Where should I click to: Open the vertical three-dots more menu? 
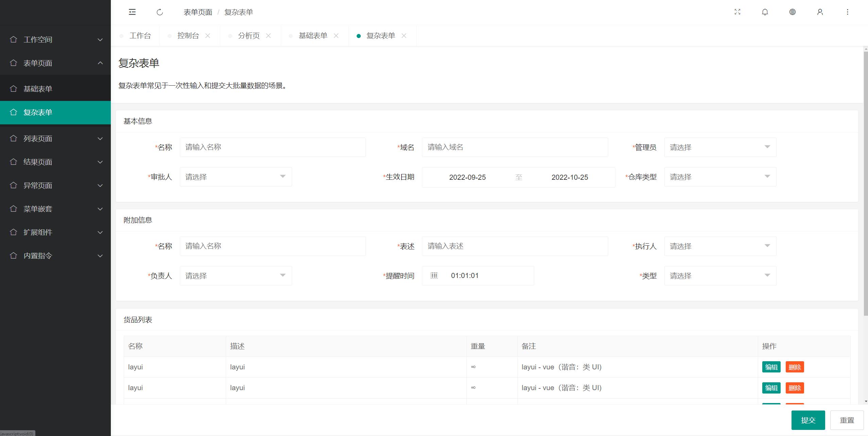click(848, 12)
